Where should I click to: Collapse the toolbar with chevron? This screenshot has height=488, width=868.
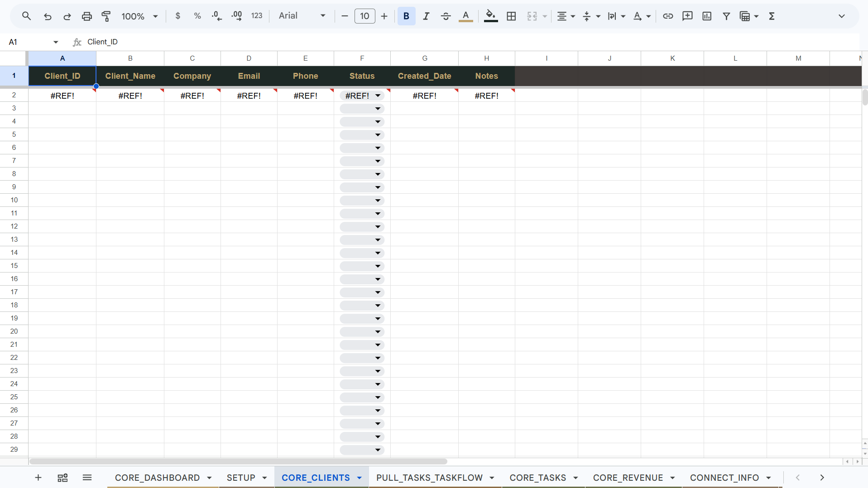coord(842,16)
